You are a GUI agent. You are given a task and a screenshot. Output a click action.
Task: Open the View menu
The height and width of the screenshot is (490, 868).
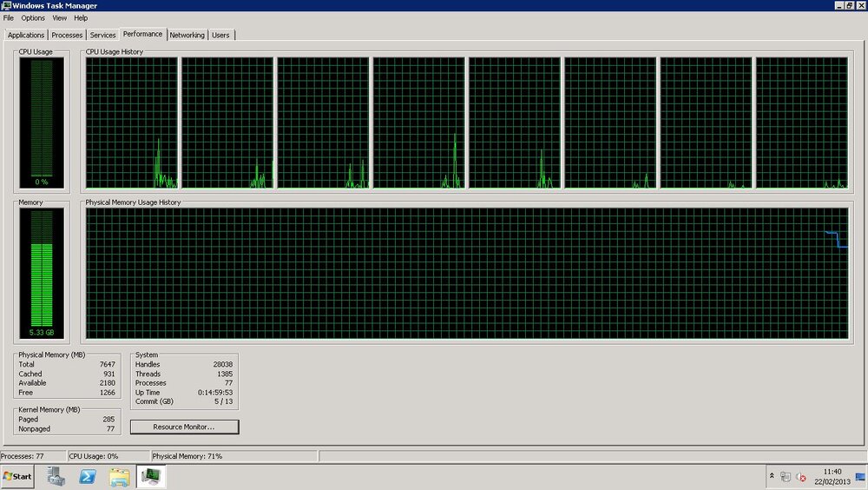click(x=59, y=17)
